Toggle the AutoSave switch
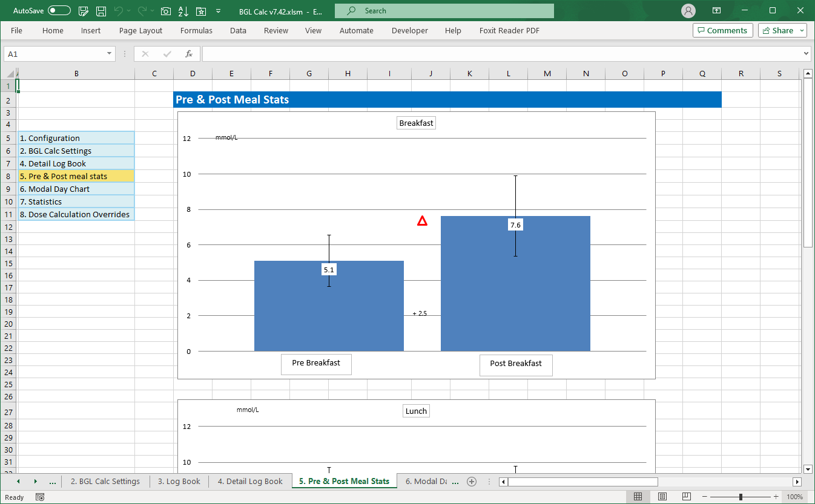This screenshot has width=815, height=504. pos(59,11)
